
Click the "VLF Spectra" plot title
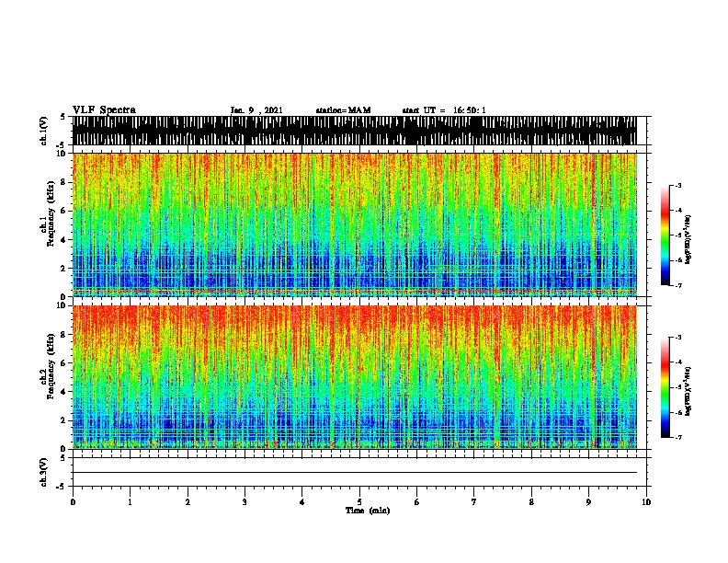pyautogui.click(x=105, y=110)
